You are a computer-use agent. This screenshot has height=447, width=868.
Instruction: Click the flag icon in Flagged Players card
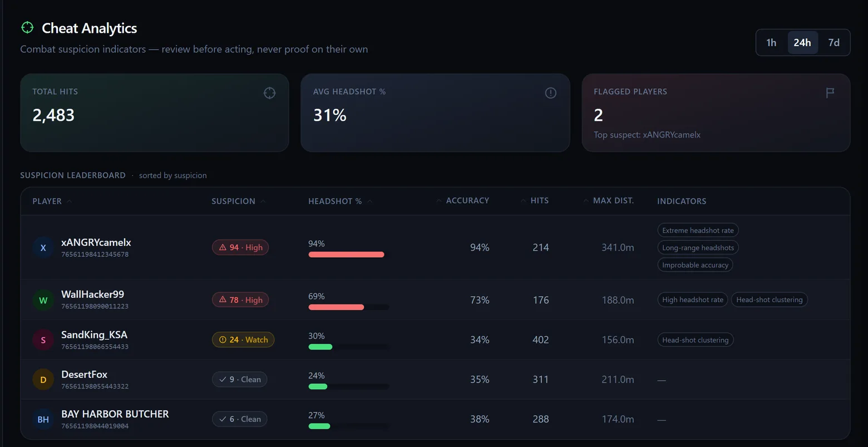(830, 93)
